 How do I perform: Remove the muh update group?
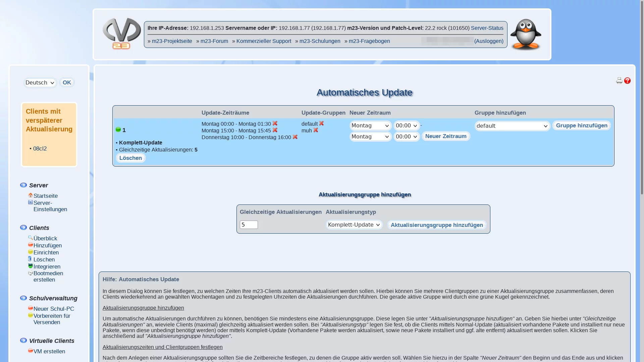[316, 130]
